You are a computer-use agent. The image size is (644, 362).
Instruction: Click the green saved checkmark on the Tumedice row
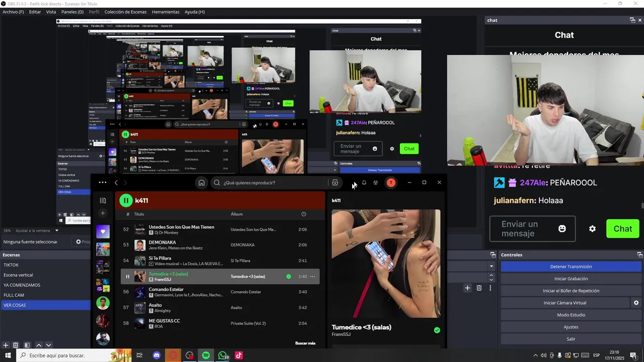[288, 276]
